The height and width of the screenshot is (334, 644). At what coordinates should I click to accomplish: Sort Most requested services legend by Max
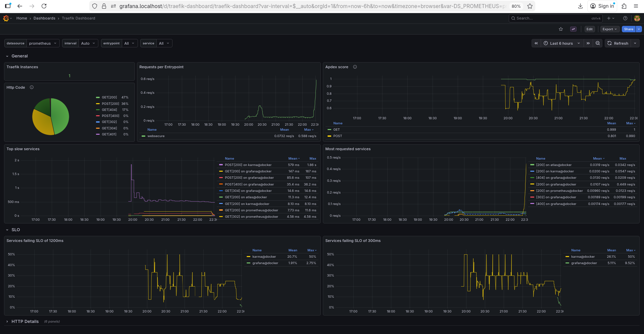pos(623,159)
